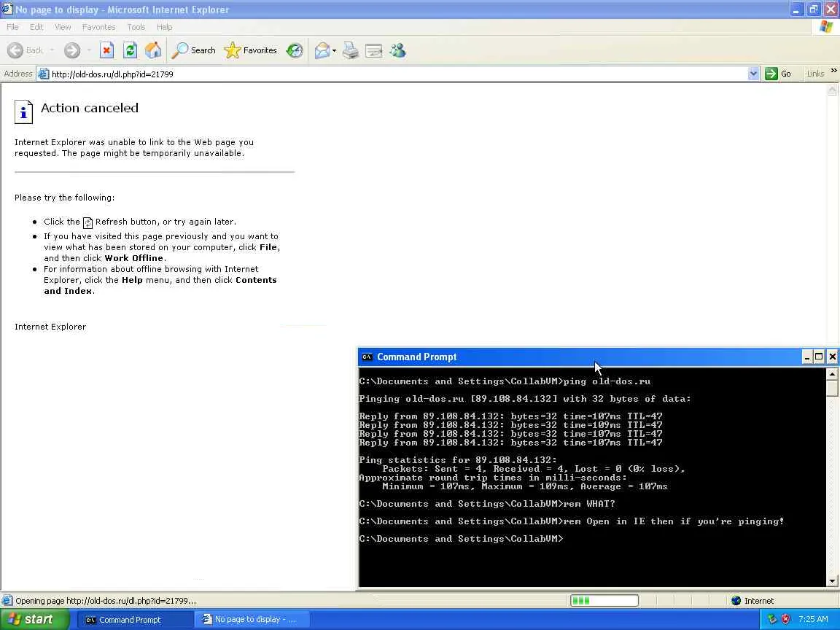This screenshot has height=630, width=840.
Task: Expand the Back button history dropdown
Action: (52, 50)
